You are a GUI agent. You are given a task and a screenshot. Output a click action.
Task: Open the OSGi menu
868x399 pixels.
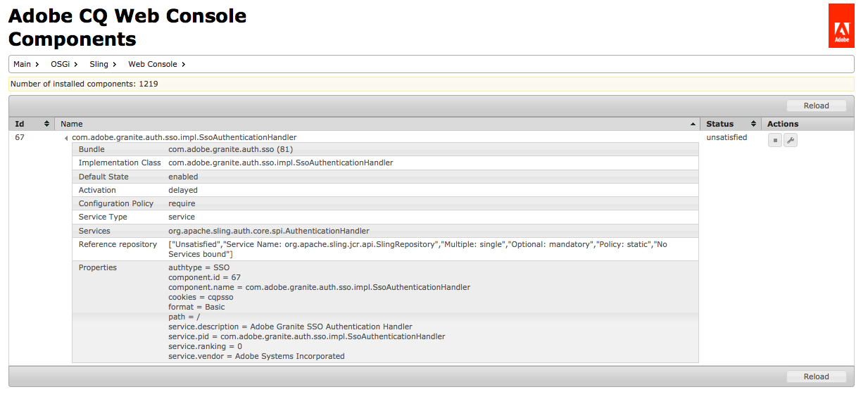(64, 64)
